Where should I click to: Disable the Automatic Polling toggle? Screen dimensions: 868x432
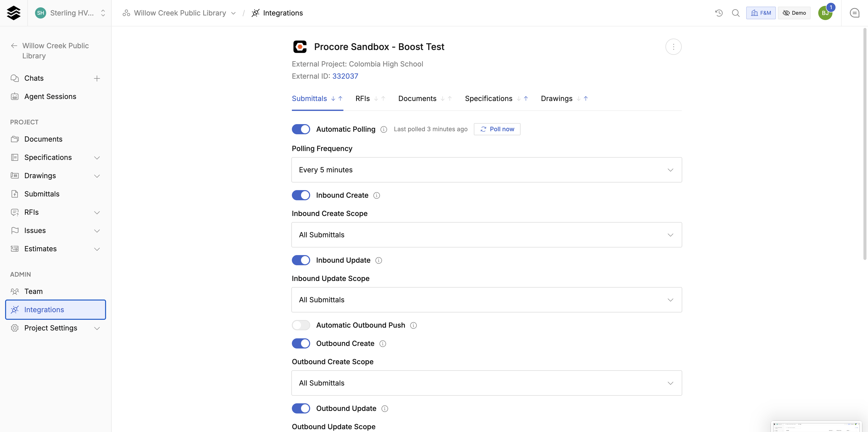click(x=301, y=129)
